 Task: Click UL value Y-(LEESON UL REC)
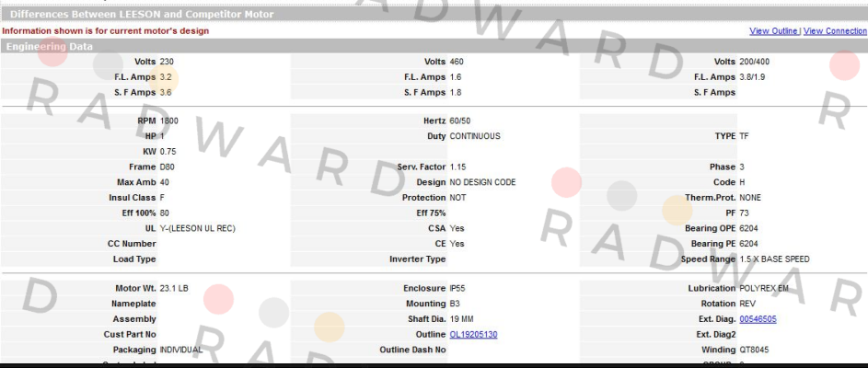[198, 228]
